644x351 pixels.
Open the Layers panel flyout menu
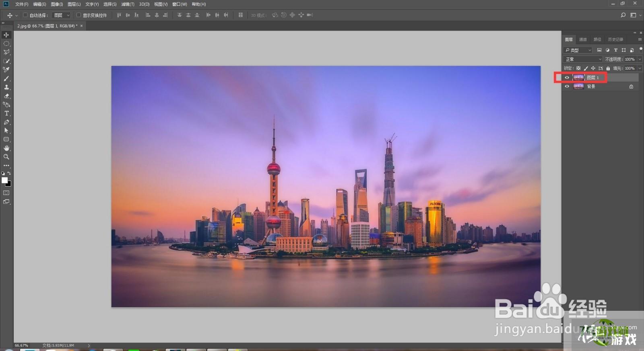pyautogui.click(x=640, y=39)
